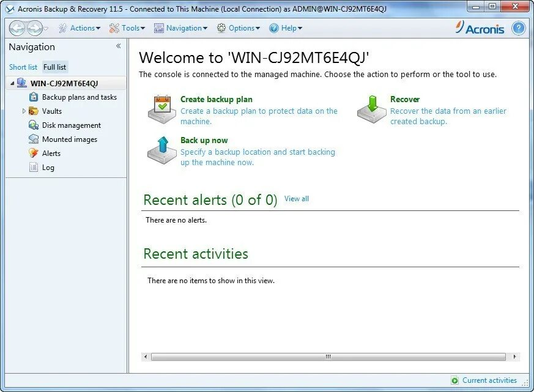
Task: Click the Acronis logo
Action: [x=480, y=28]
